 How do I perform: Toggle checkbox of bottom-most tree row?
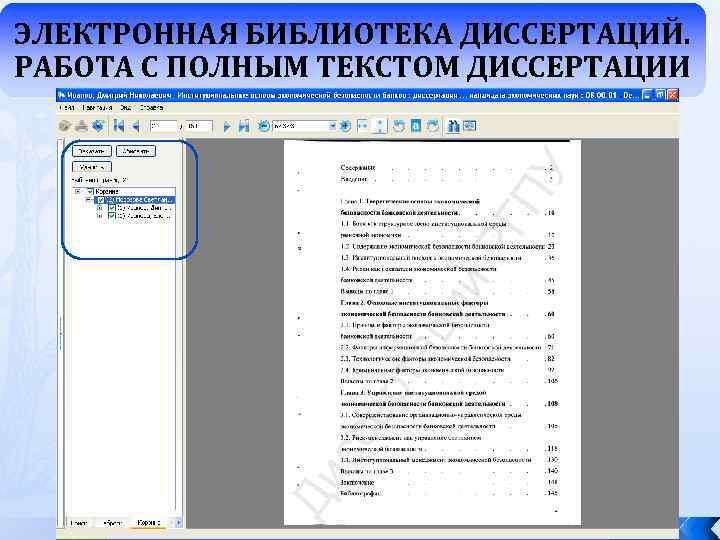(112, 216)
